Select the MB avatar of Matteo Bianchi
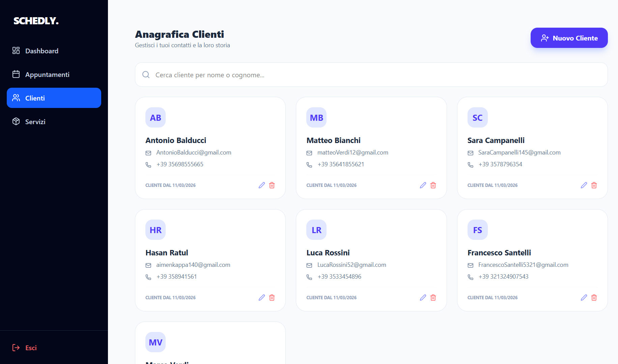618x364 pixels. (316, 117)
